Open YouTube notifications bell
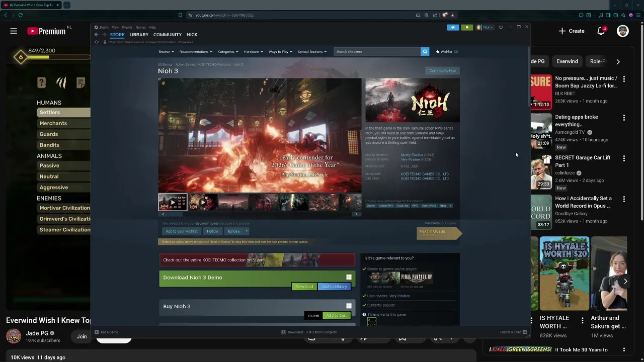Image resolution: width=644 pixels, height=362 pixels. [601, 31]
